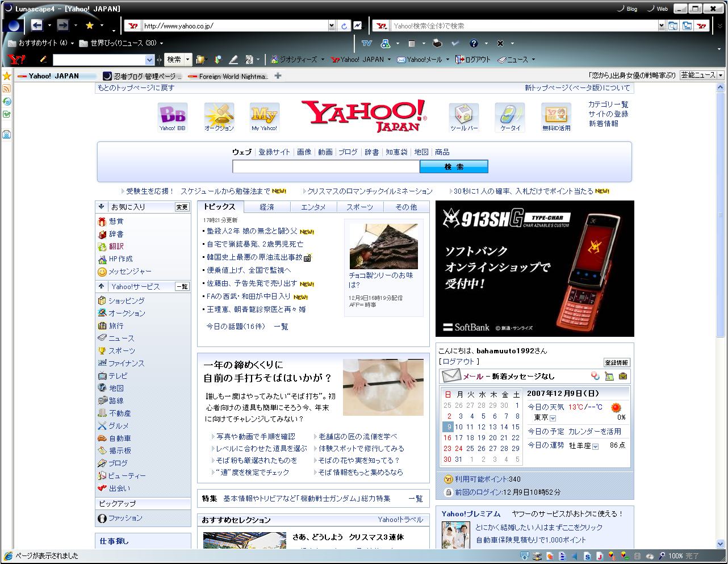
Task: Click the new tab plus icon
Action: click(x=278, y=76)
